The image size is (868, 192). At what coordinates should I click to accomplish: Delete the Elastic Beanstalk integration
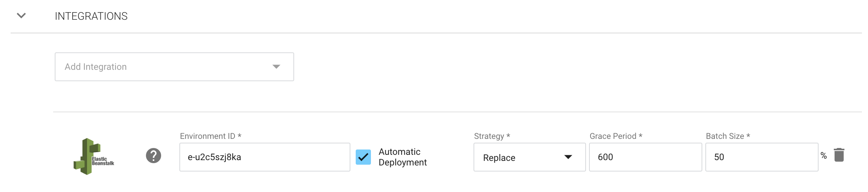click(x=839, y=155)
